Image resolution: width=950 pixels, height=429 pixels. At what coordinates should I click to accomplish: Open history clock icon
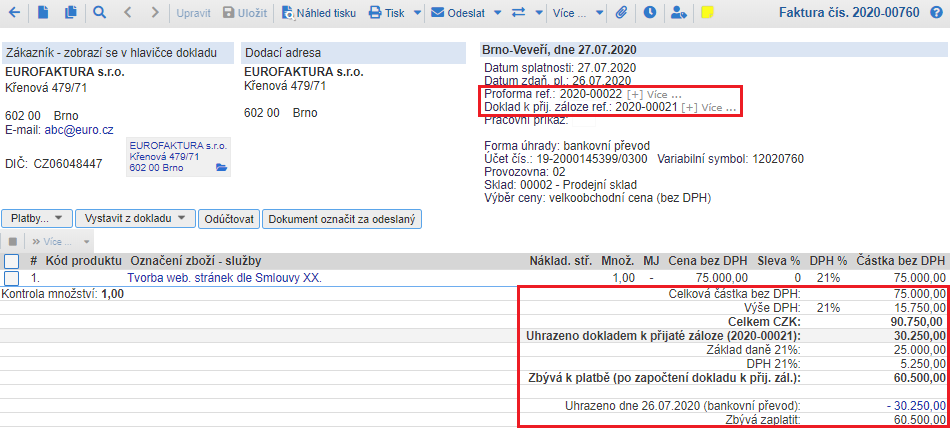(x=650, y=13)
